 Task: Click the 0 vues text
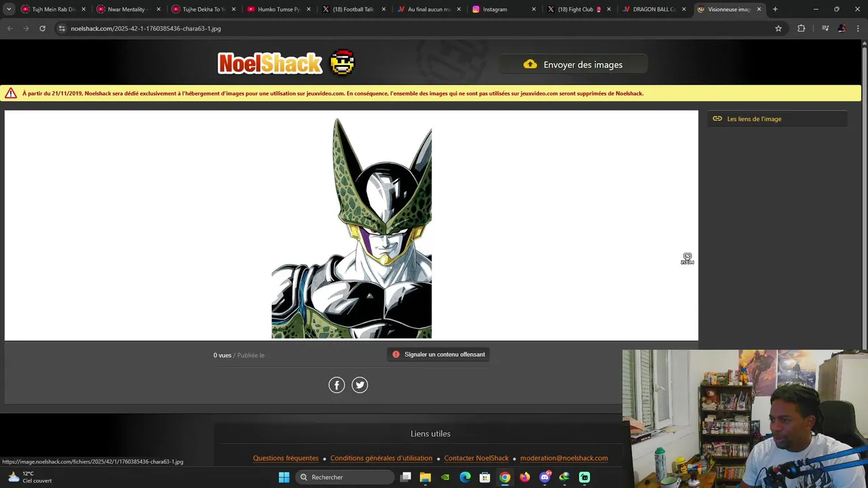pos(222,355)
